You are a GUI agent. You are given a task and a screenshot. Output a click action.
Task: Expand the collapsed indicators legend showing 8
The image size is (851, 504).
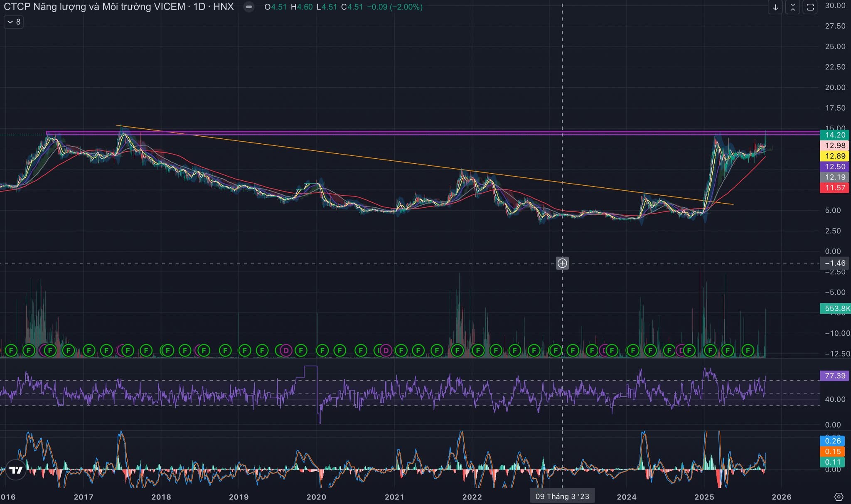click(14, 22)
